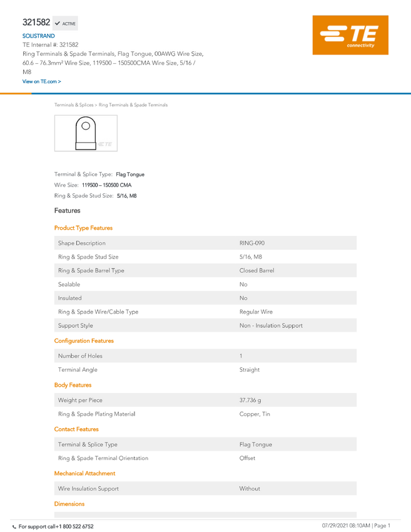Image resolution: width=411 pixels, height=532 pixels.
Task: Click the Product Type Features heading
Action: 83,228
